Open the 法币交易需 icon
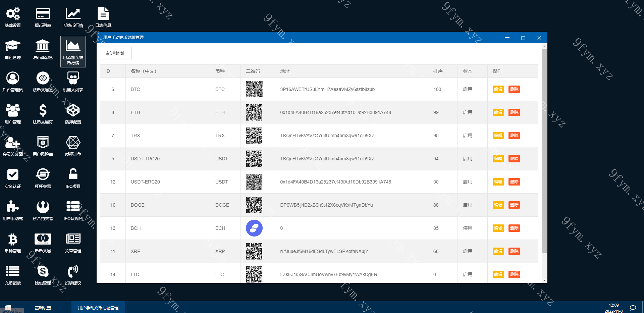Image resolution: width=644 pixels, height=313 pixels. pos(43,78)
